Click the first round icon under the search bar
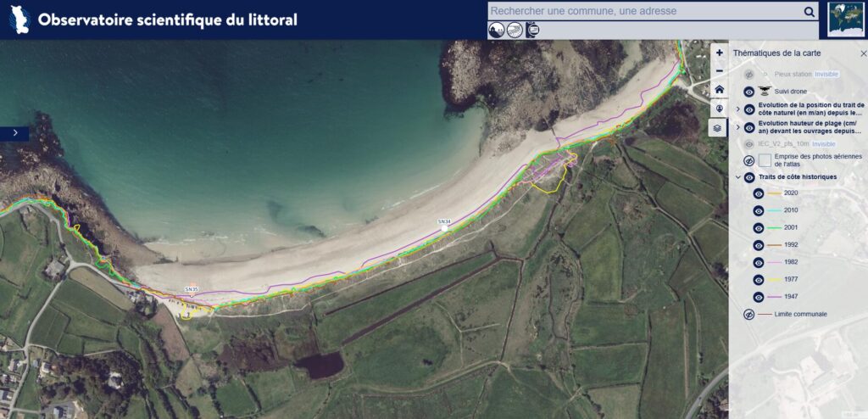Screen dimensions: 868x419 pyautogui.click(x=497, y=30)
